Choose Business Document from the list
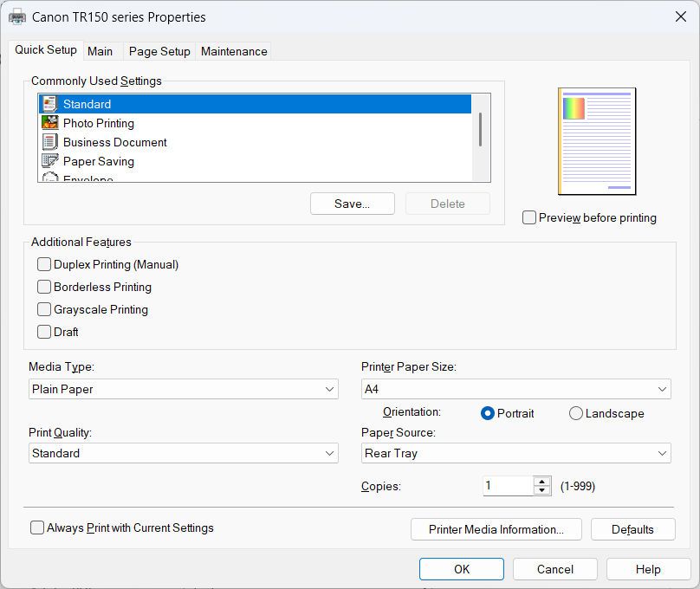This screenshot has width=700, height=589. click(255, 142)
